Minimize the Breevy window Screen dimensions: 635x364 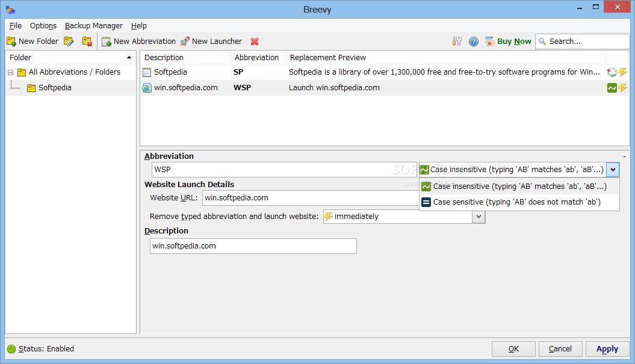coord(580,7)
